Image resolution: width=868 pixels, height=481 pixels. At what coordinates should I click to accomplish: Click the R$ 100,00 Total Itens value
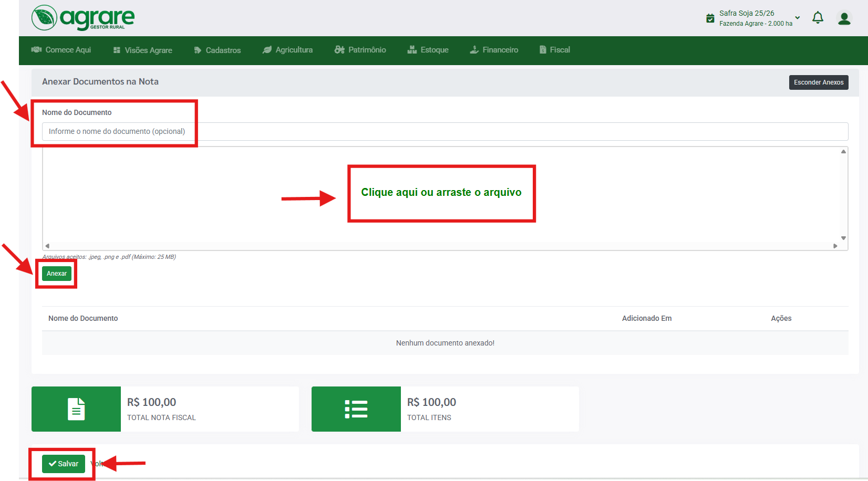tap(432, 402)
